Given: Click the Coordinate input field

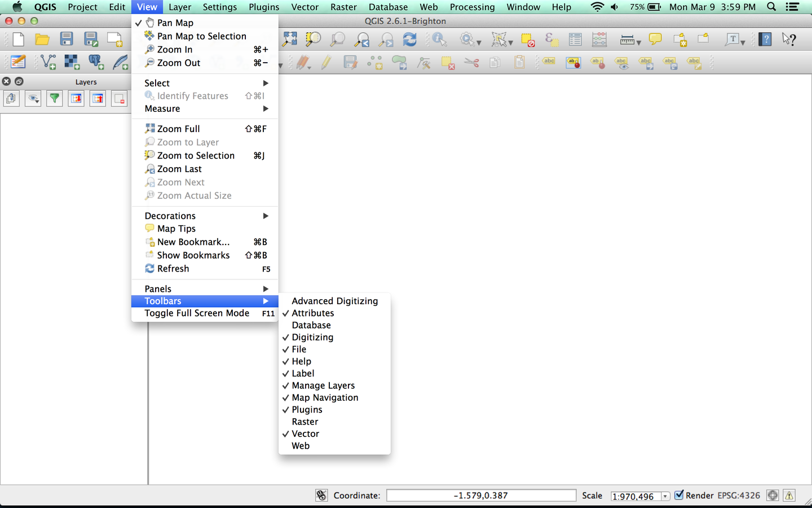Looking at the screenshot, I should 481,496.
